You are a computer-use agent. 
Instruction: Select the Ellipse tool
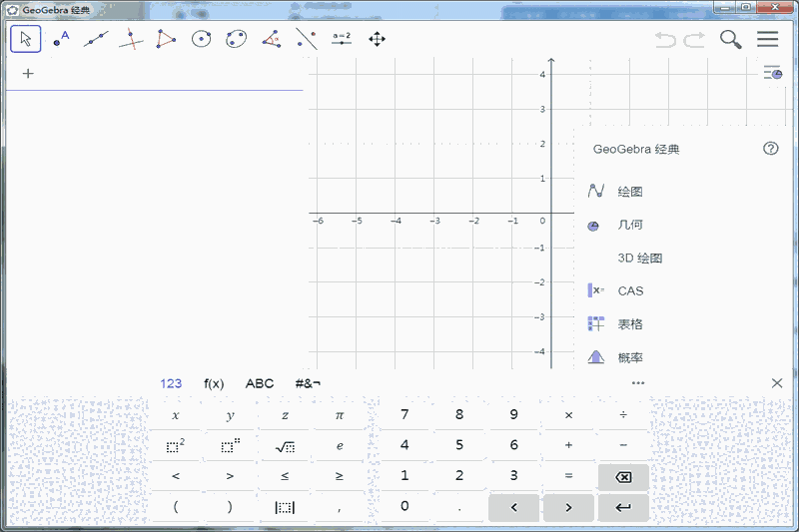[x=237, y=39]
